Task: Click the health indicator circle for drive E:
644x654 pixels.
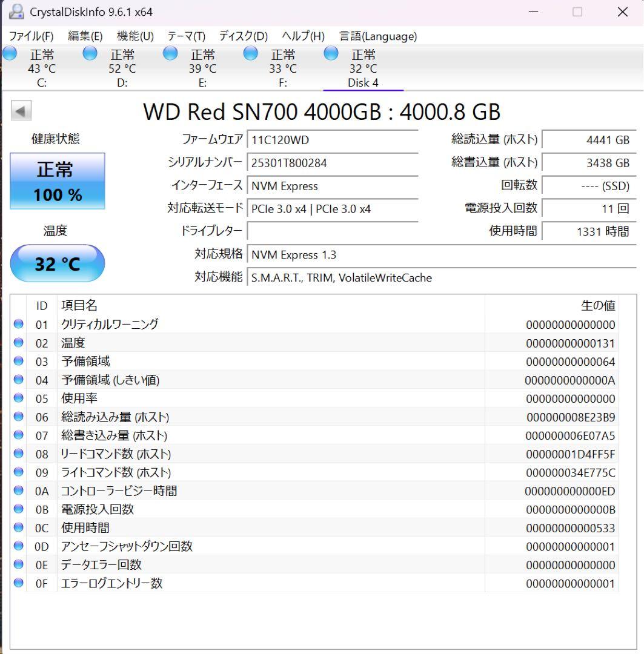Action: coord(170,53)
